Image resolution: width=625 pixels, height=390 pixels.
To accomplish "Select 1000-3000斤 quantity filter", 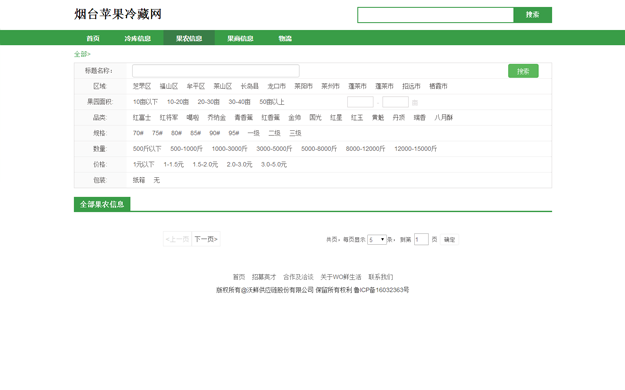I will point(229,149).
